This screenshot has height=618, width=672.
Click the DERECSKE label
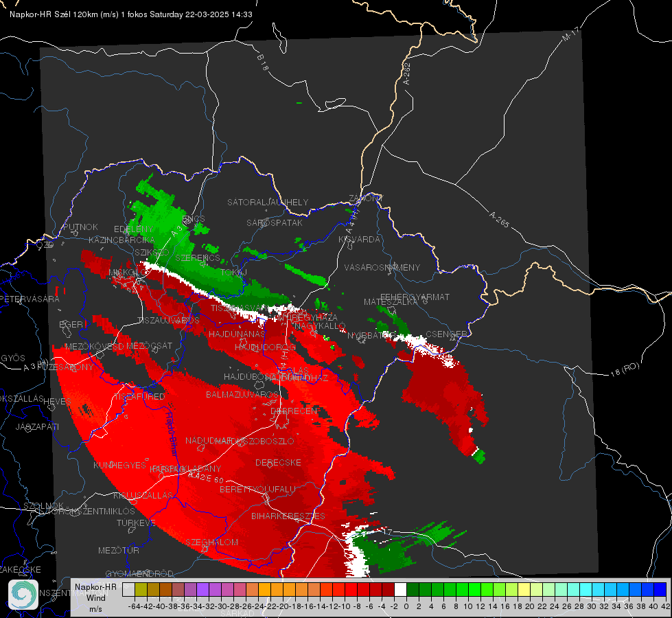pyautogui.click(x=278, y=463)
